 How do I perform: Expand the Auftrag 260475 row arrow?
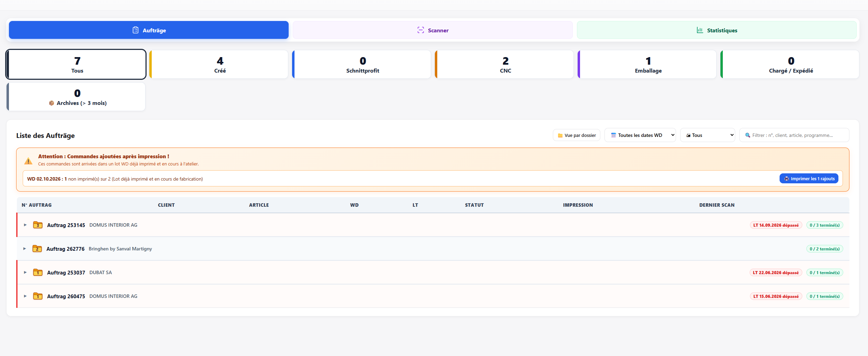pos(25,296)
